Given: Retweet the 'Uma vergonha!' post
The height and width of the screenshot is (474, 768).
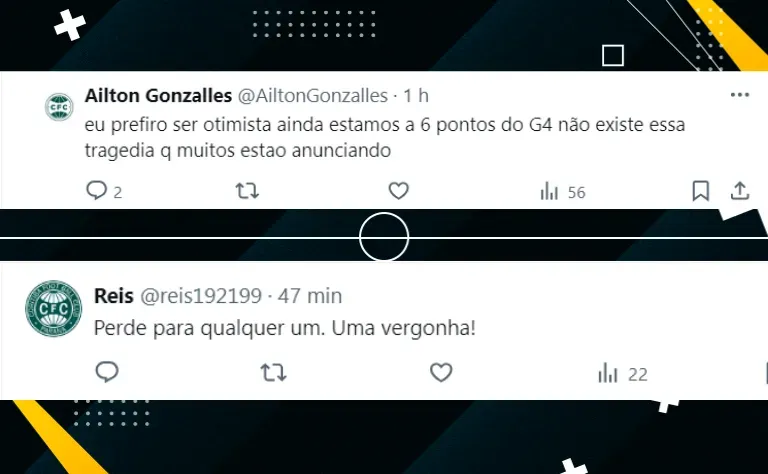Looking at the screenshot, I should click(273, 373).
